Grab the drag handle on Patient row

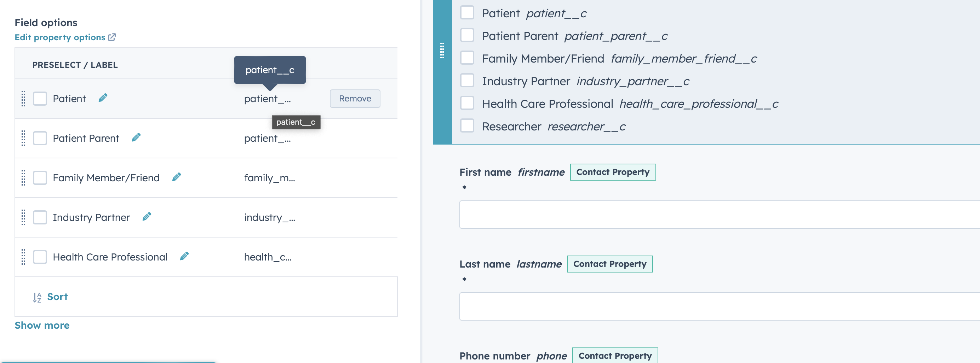[24, 99]
